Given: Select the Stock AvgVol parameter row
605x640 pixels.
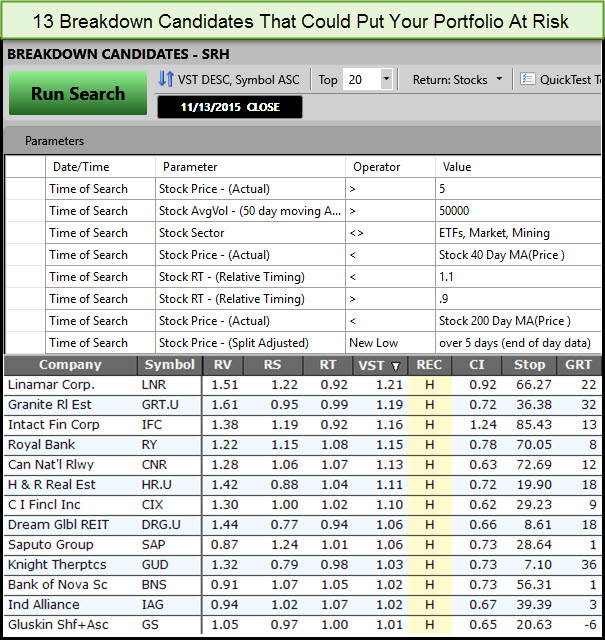Looking at the screenshot, I should pyautogui.click(x=303, y=211).
